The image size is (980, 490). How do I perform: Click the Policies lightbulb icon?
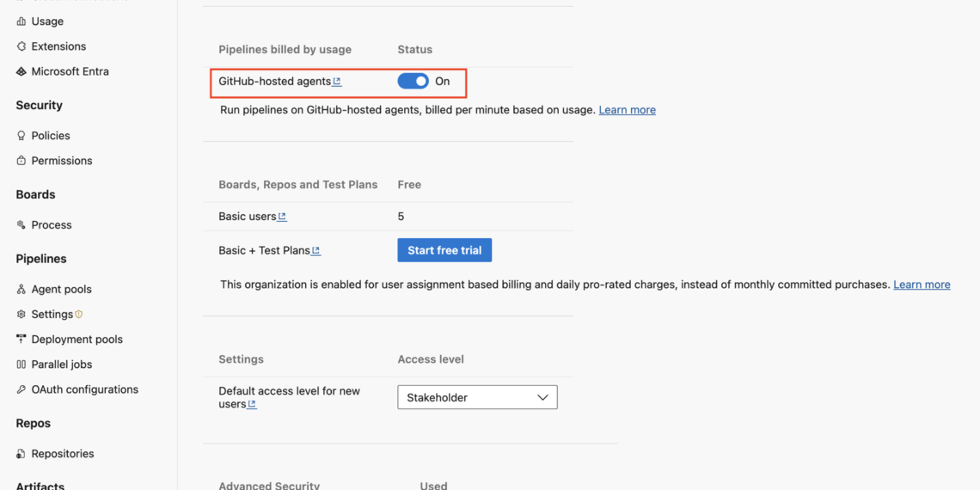pyautogui.click(x=21, y=136)
